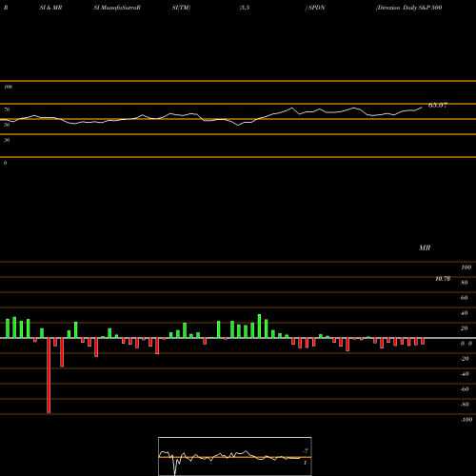This screenshot has width=476, height=476.
Task: Click the 'SI(TM)' header label
Action: click(181, 8)
